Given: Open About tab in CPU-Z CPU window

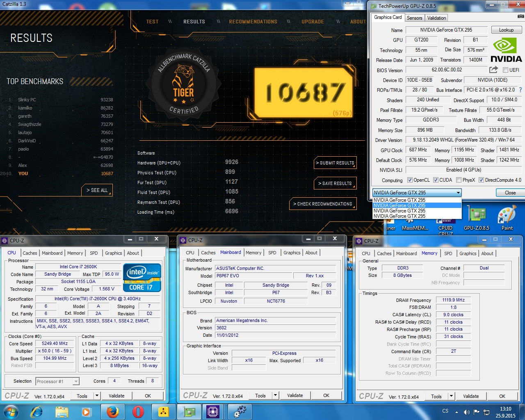Looking at the screenshot, I should coord(133,253).
